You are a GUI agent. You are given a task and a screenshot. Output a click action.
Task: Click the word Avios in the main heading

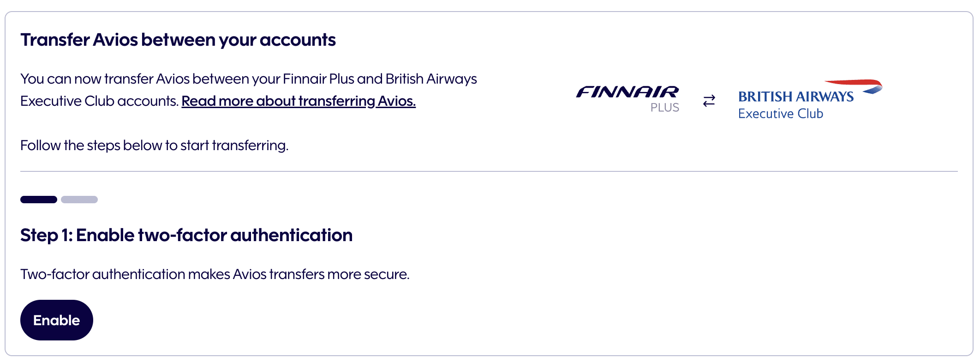click(x=115, y=40)
